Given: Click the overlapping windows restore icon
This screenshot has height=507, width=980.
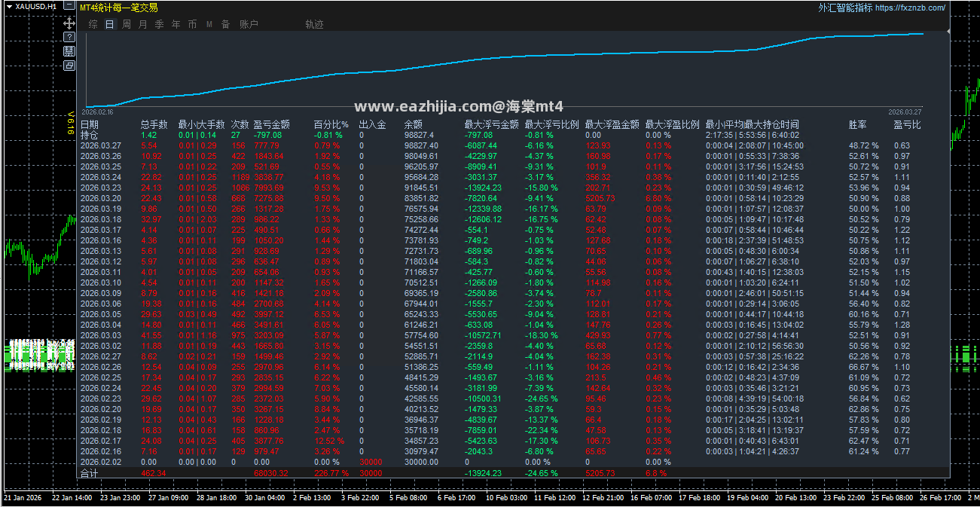Looking at the screenshot, I should pos(69,66).
